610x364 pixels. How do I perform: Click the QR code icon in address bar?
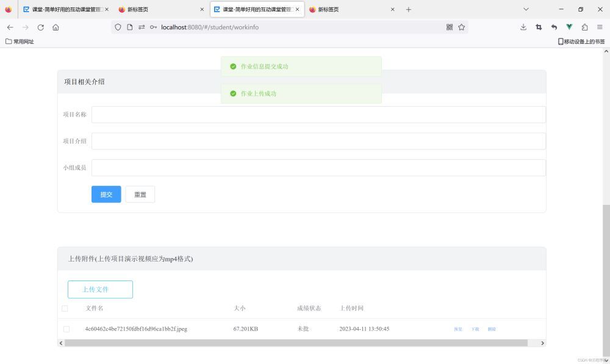point(450,27)
